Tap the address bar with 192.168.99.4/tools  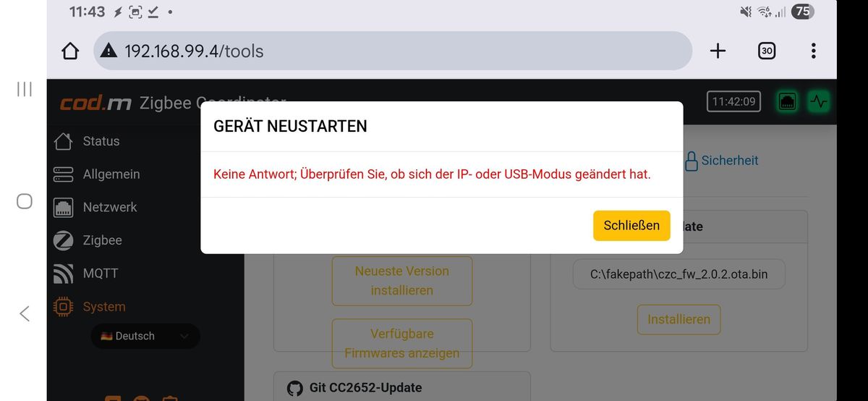tap(393, 51)
